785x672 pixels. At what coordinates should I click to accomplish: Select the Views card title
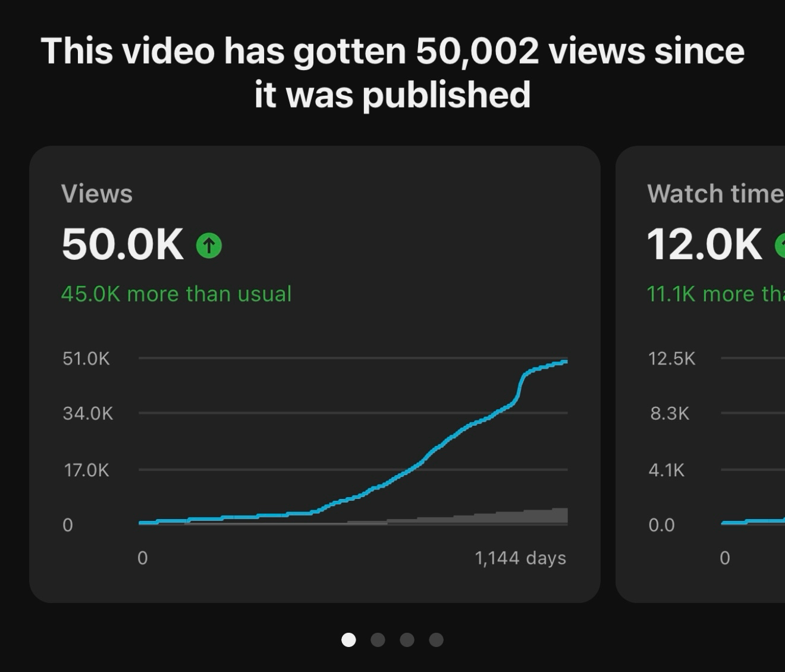click(x=97, y=194)
